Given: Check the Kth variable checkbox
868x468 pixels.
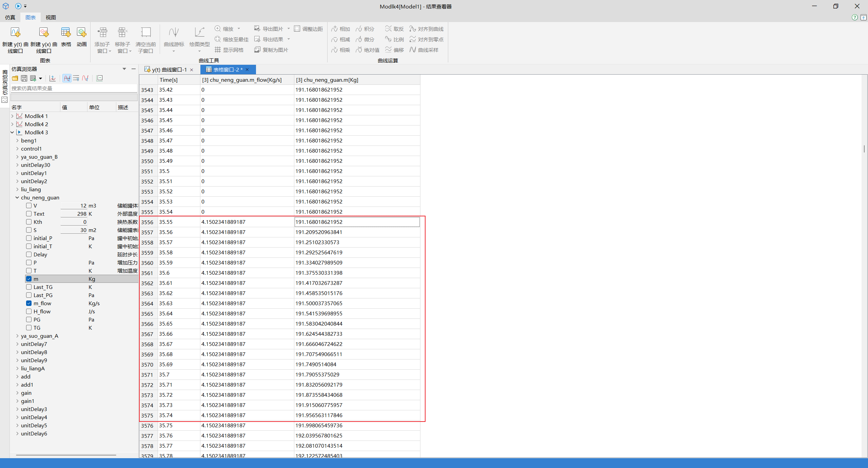Looking at the screenshot, I should pyautogui.click(x=29, y=222).
